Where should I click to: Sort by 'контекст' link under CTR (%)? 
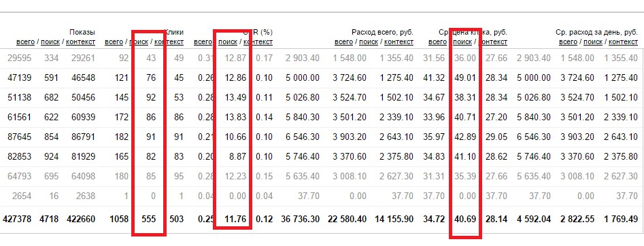[258, 42]
